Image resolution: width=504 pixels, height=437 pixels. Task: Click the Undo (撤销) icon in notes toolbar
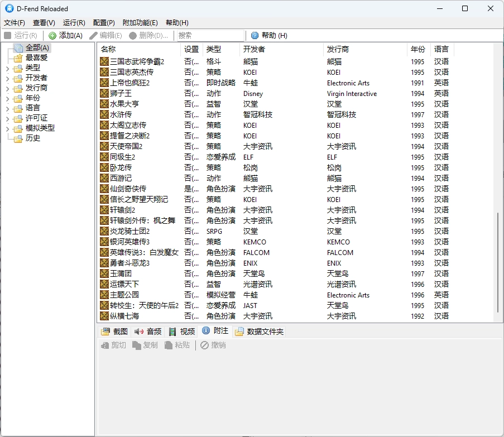coord(204,345)
